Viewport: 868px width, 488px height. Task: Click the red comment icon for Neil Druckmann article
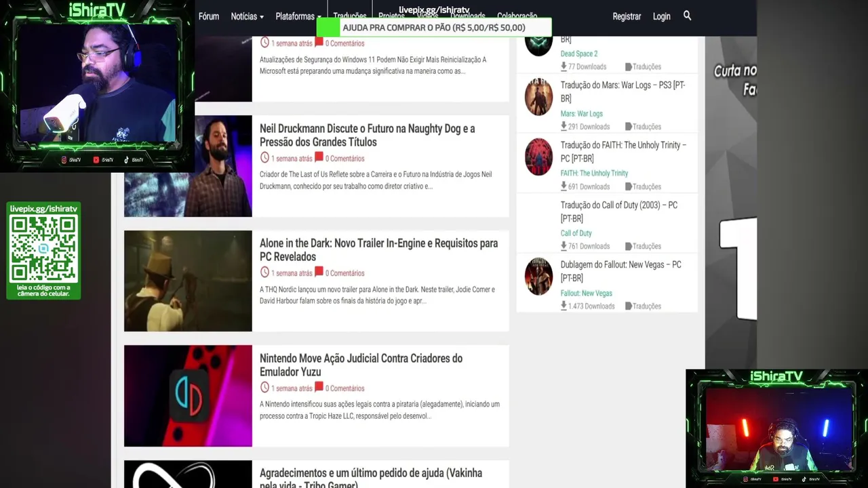click(319, 157)
